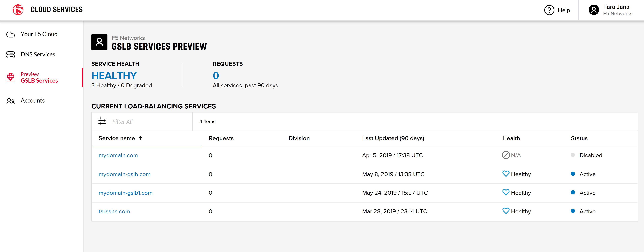644x252 pixels.
Task: Click the heart icon for mydomain-gslb.com
Action: click(x=506, y=174)
